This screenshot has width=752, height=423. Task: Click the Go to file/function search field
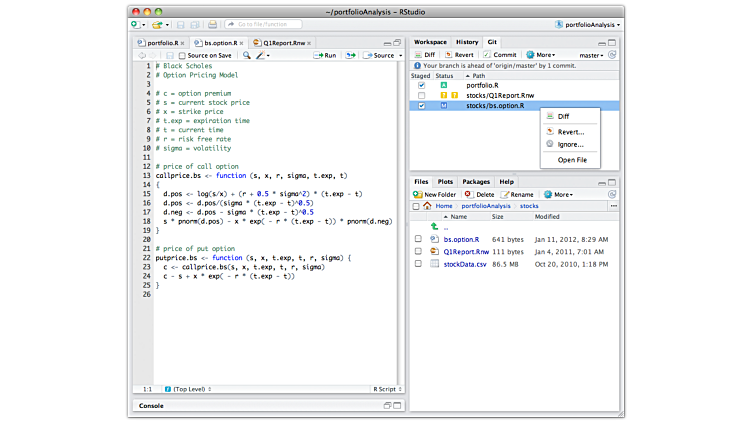[263, 23]
